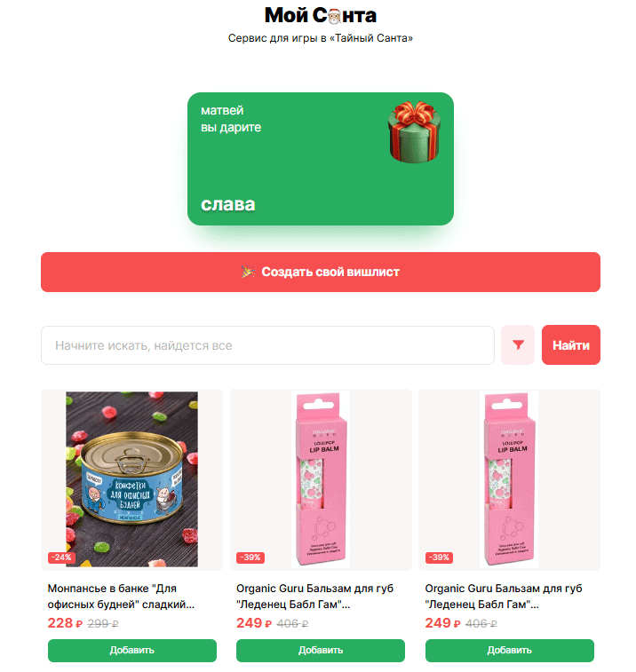This screenshot has width=636, height=672.
Task: Focus the Начните искать search field
Action: tap(267, 345)
